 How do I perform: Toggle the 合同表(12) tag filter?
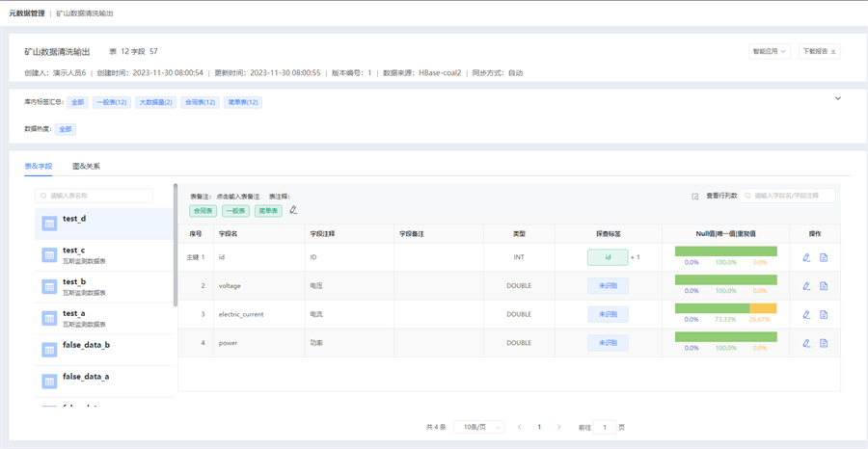point(200,102)
